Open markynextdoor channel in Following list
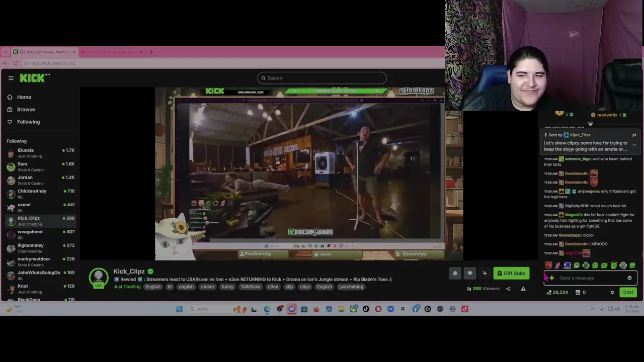644x362 pixels. pyautogui.click(x=40, y=261)
